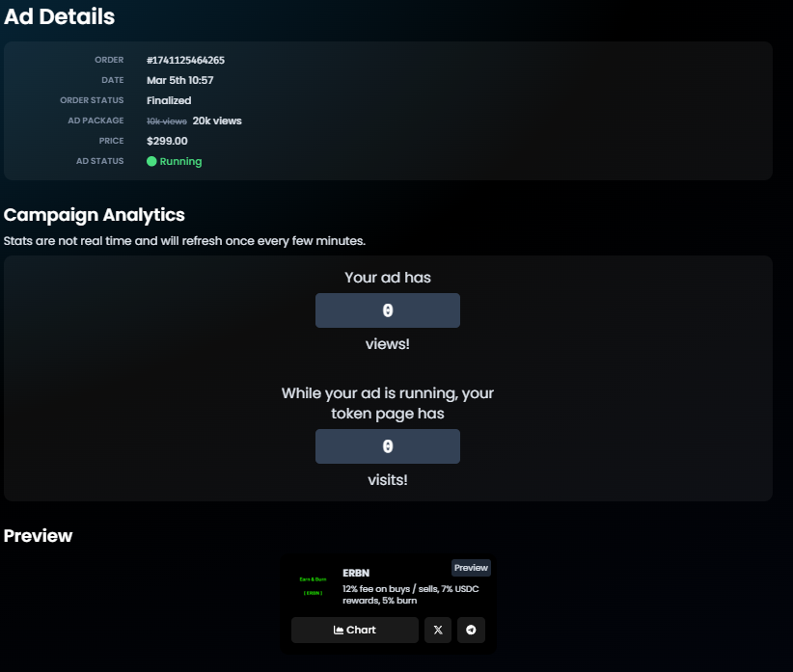Click the Preview section heading
The width and height of the screenshot is (793, 672).
click(x=38, y=536)
